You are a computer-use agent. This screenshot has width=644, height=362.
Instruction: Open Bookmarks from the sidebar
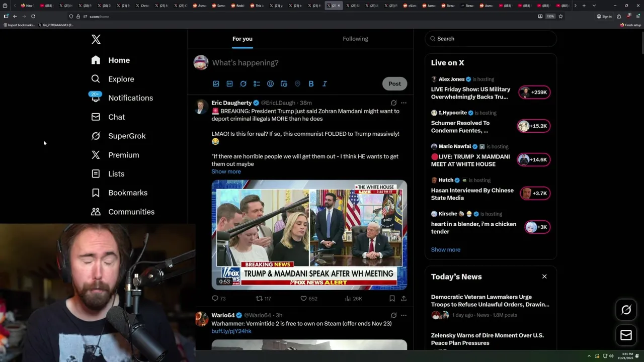pos(119,193)
